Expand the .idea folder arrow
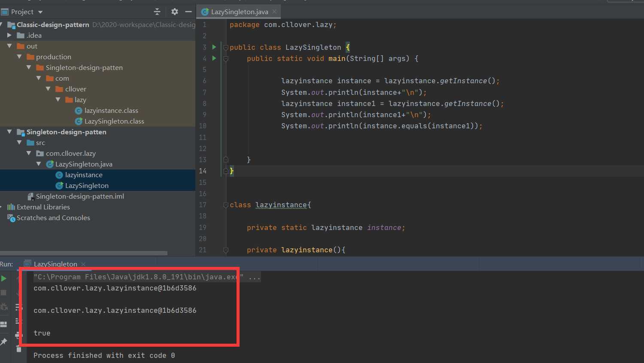 pyautogui.click(x=9, y=36)
